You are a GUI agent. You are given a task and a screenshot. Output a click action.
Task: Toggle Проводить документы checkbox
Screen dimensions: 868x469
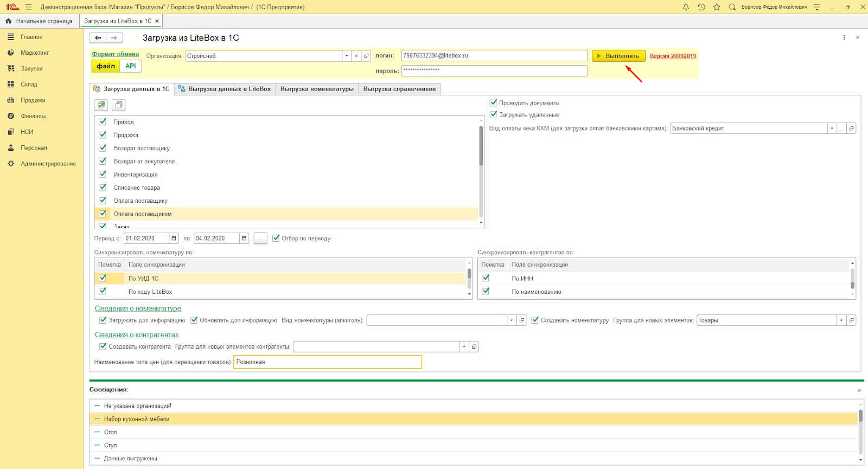(493, 102)
